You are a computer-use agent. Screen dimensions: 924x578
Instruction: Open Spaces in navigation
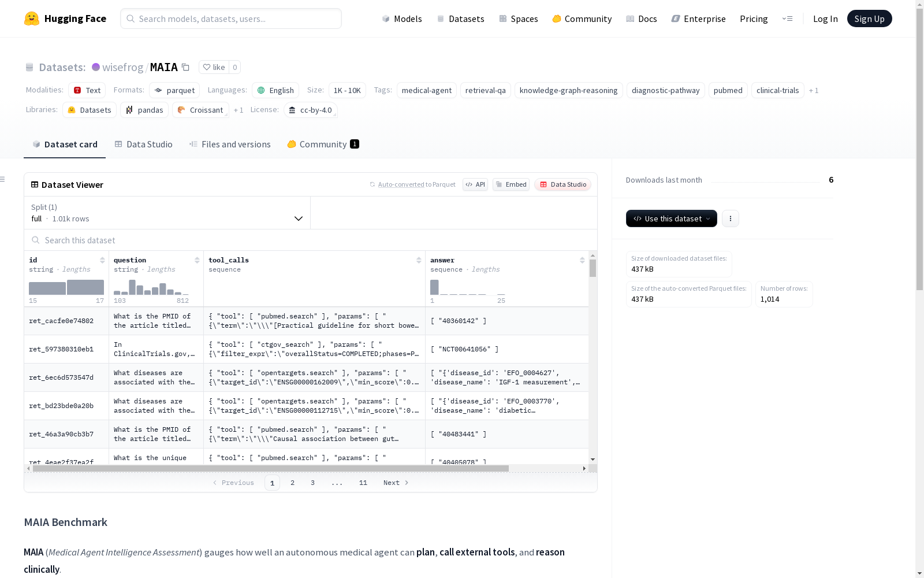click(x=519, y=18)
